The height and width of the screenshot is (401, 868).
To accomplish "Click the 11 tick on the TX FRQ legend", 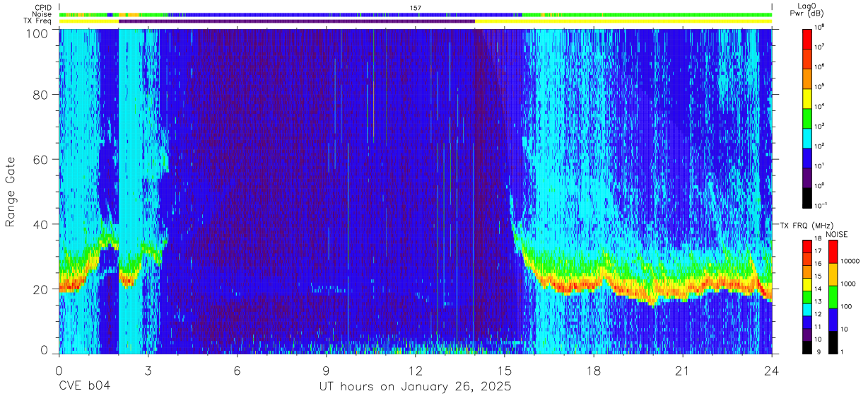I will (819, 327).
